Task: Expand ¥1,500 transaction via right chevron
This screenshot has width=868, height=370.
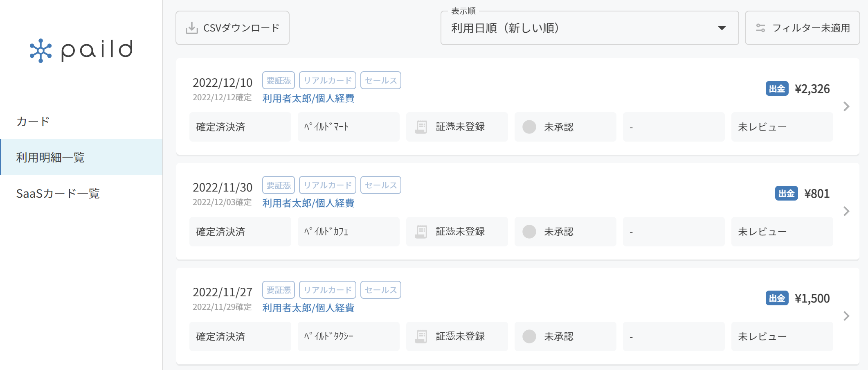Action: click(846, 316)
